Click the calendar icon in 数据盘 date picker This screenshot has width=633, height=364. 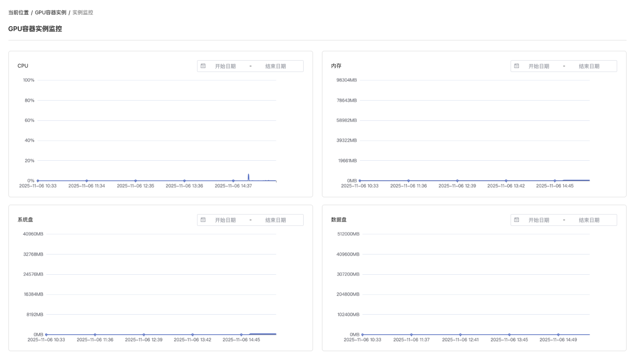[516, 220]
